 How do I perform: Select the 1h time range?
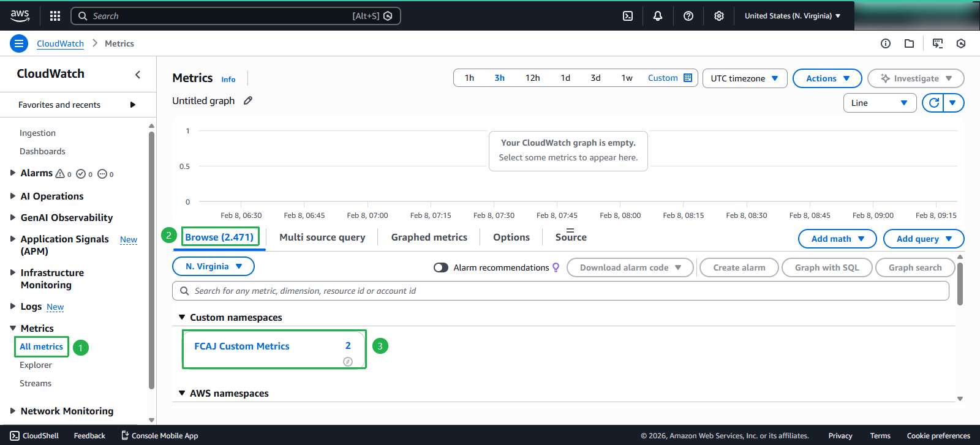point(469,78)
